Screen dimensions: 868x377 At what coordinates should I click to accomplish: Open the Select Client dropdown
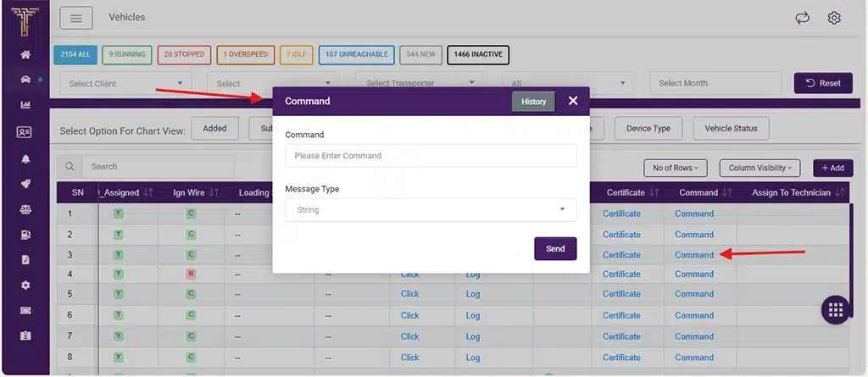(x=125, y=84)
